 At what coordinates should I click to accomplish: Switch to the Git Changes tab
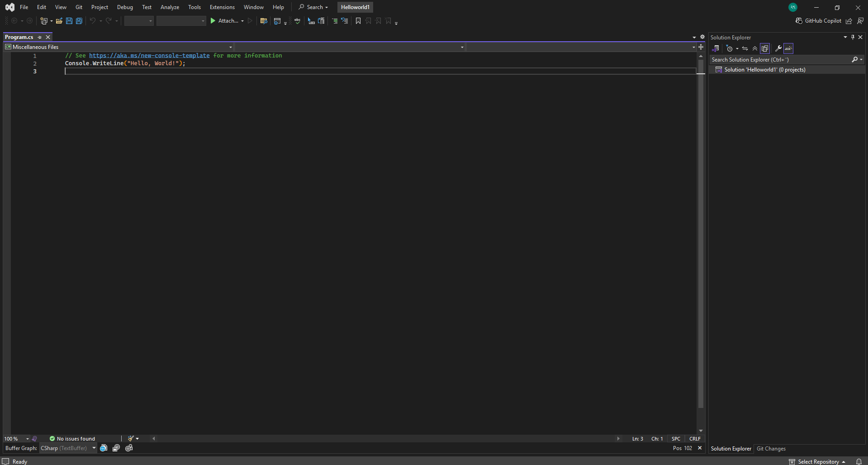click(x=771, y=449)
